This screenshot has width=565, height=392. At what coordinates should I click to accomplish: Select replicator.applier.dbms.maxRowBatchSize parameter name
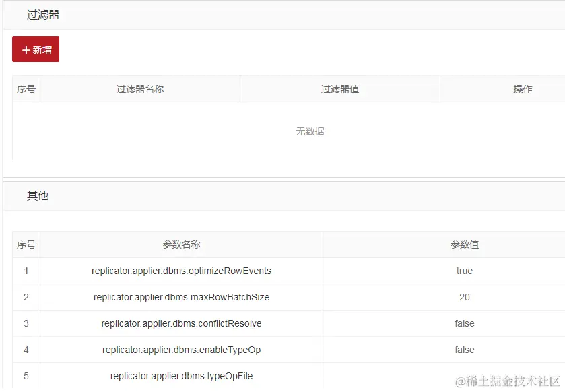pyautogui.click(x=181, y=297)
